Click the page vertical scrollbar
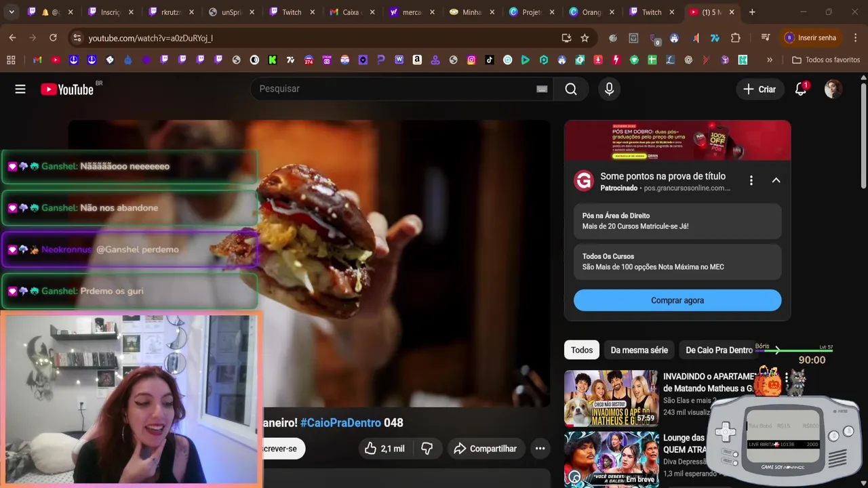 [863, 136]
